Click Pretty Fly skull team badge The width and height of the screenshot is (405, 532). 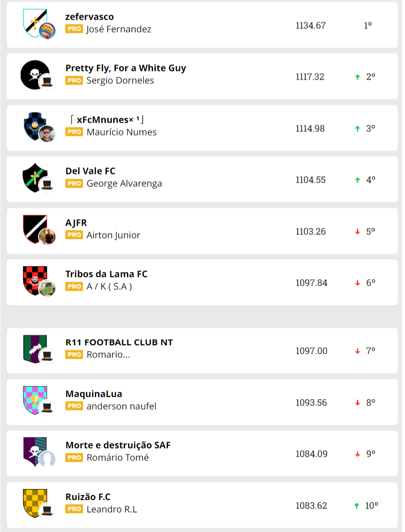tap(33, 73)
